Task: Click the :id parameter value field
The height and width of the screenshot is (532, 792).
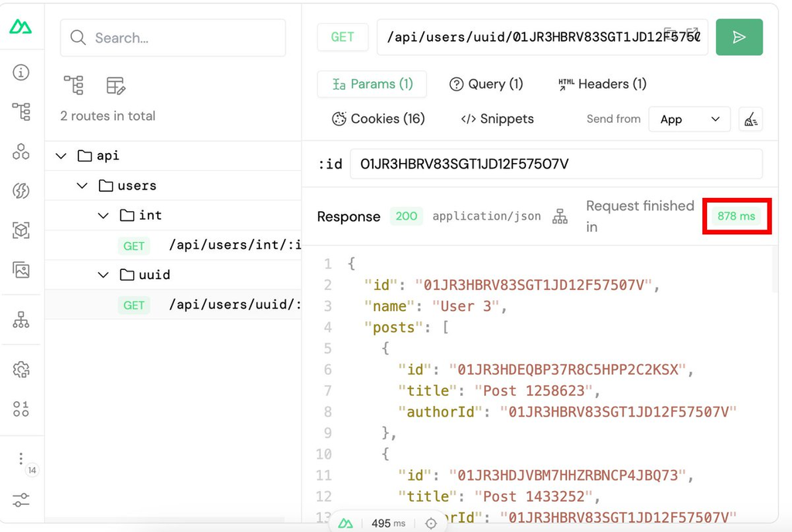Action: [x=556, y=163]
